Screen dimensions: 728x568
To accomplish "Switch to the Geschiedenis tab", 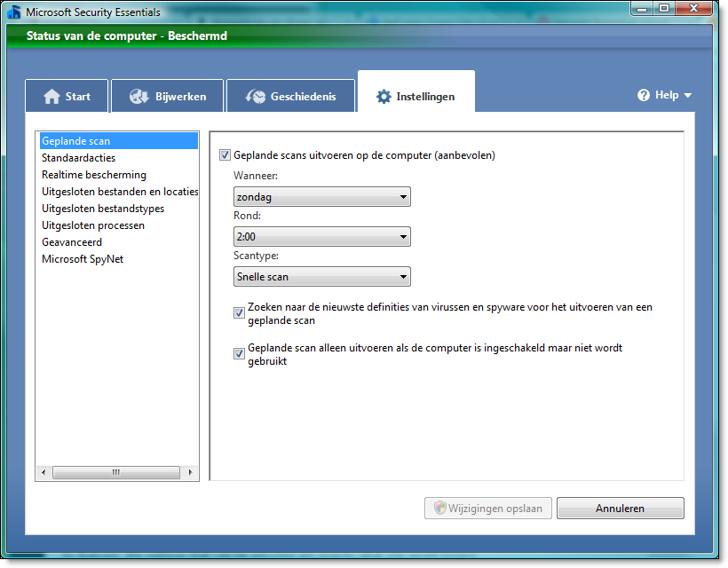I will (x=290, y=96).
